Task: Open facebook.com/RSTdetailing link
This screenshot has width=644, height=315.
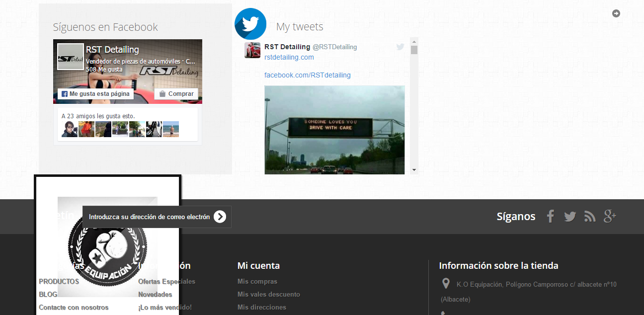Action: coord(308,75)
